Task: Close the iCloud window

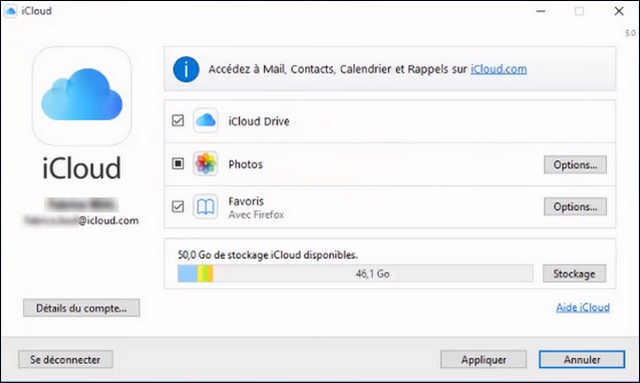Action: point(619,11)
